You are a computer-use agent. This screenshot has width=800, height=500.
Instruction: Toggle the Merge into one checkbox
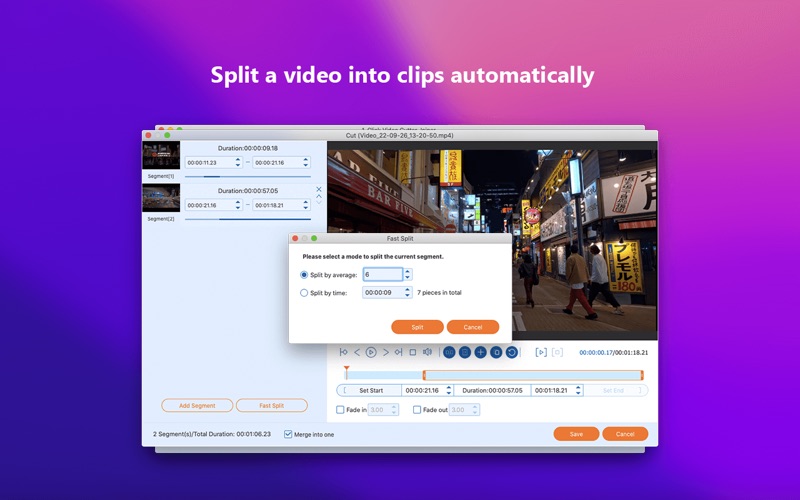288,434
